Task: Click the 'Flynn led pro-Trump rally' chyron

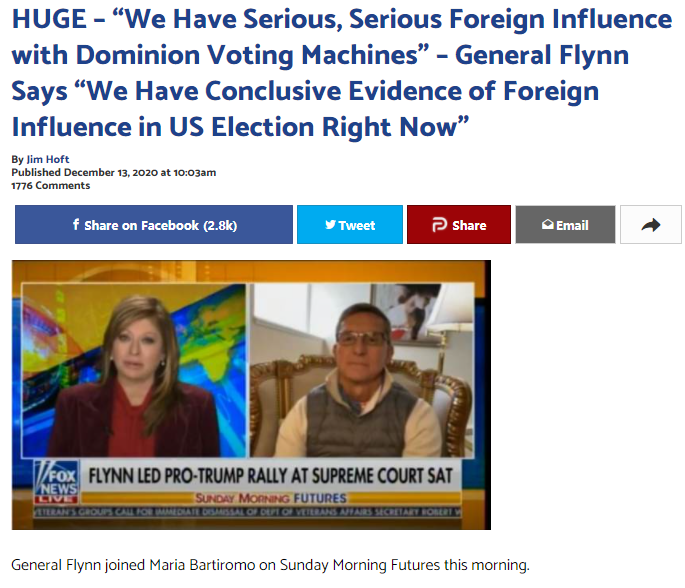Action: pyautogui.click(x=270, y=476)
